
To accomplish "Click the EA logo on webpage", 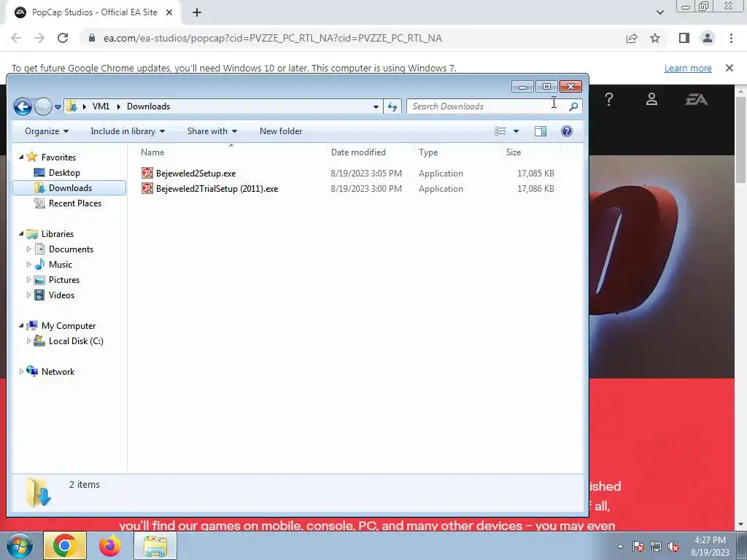I will (696, 99).
